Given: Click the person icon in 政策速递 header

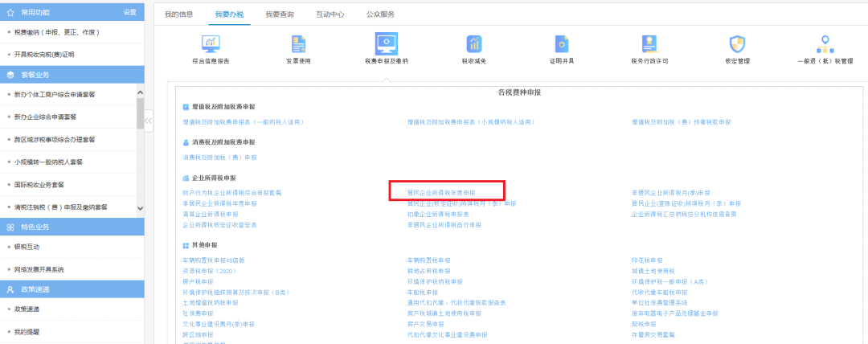Looking at the screenshot, I should tap(10, 289).
